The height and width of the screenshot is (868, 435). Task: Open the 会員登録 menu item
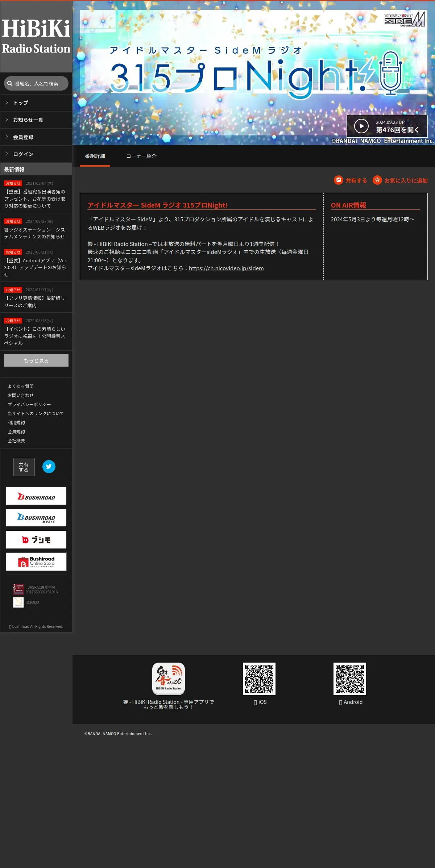36,137
